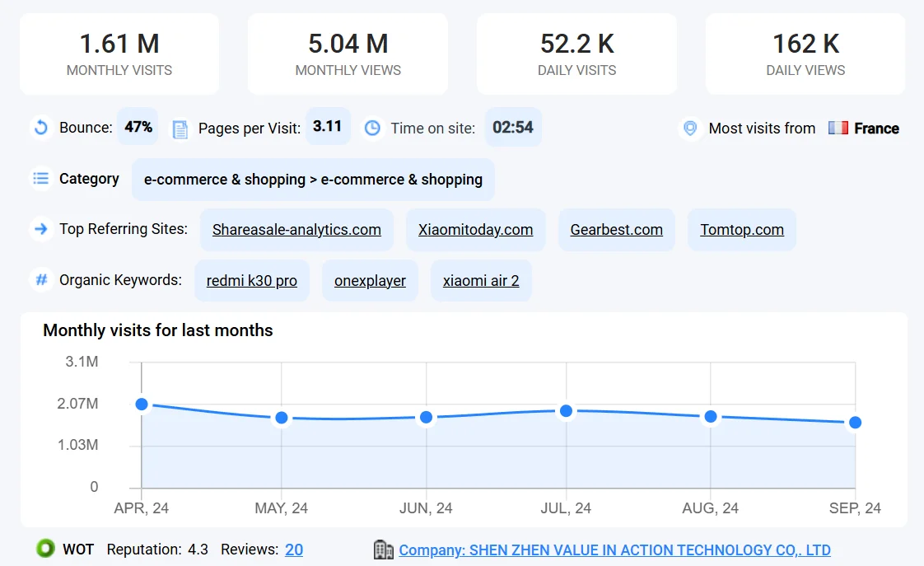The width and height of the screenshot is (924, 566).
Task: Click the Top Referring Sites arrow icon
Action: (x=40, y=228)
